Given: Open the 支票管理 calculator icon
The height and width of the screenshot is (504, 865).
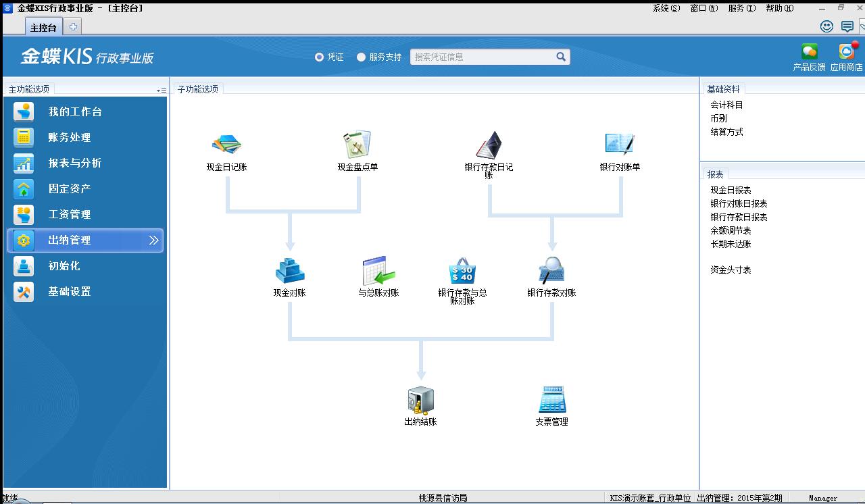Looking at the screenshot, I should point(551,400).
